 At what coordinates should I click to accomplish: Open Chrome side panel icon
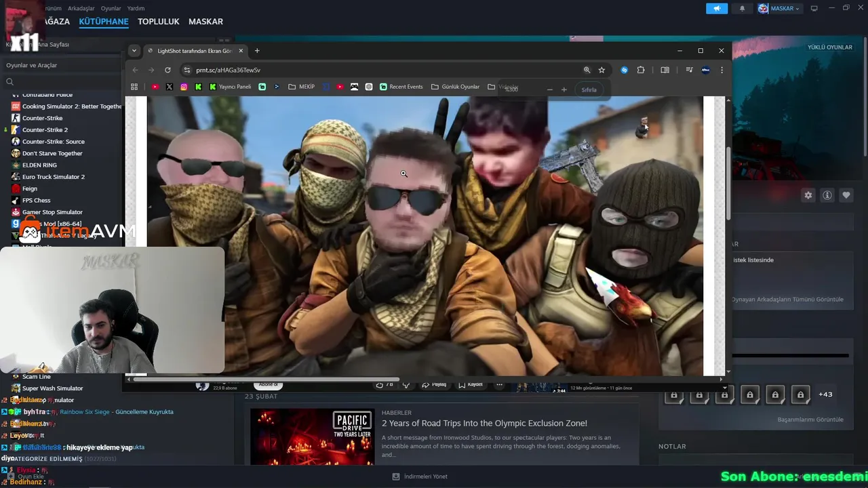pyautogui.click(x=665, y=70)
